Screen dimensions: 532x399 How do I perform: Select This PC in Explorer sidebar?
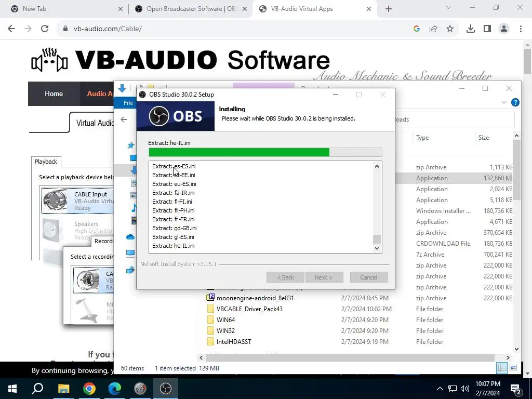coord(130,253)
